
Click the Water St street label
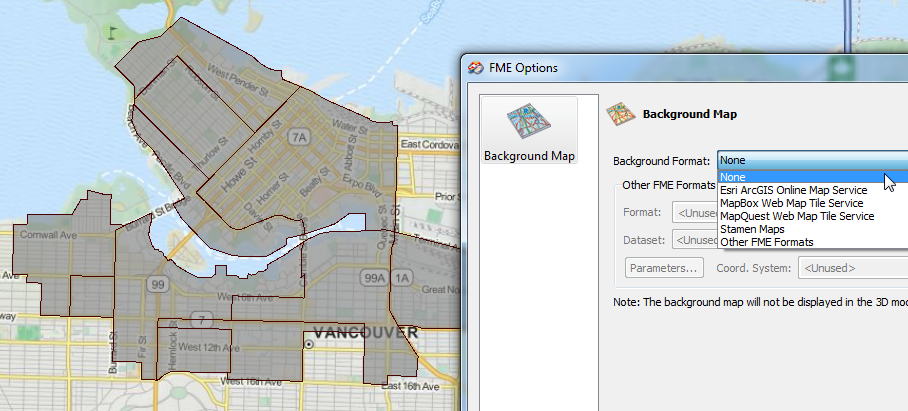click(350, 126)
